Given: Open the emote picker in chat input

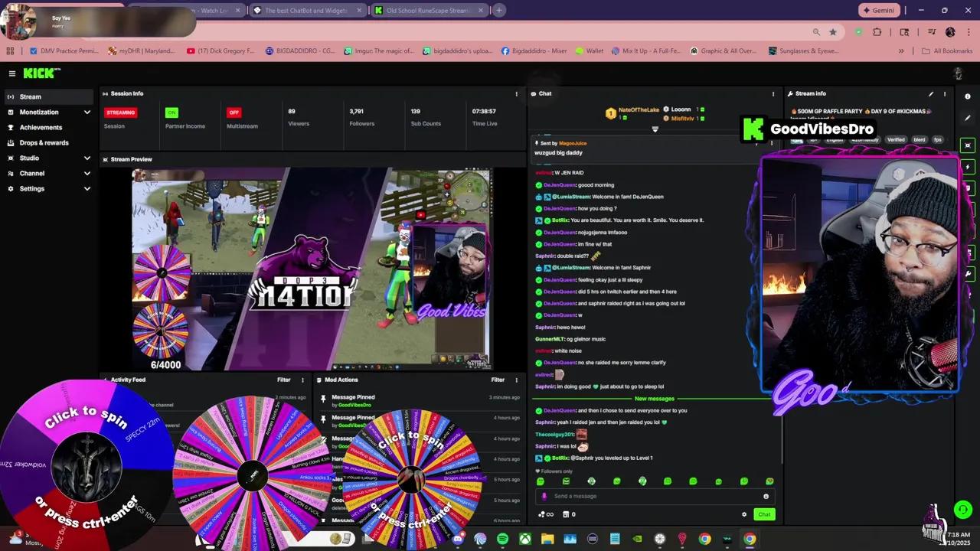Looking at the screenshot, I should tap(766, 496).
